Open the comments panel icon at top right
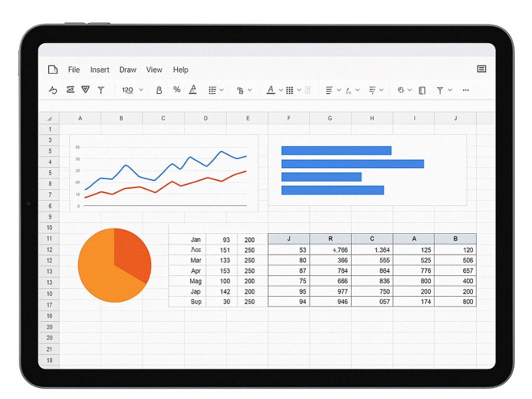532x399 pixels. (481, 69)
